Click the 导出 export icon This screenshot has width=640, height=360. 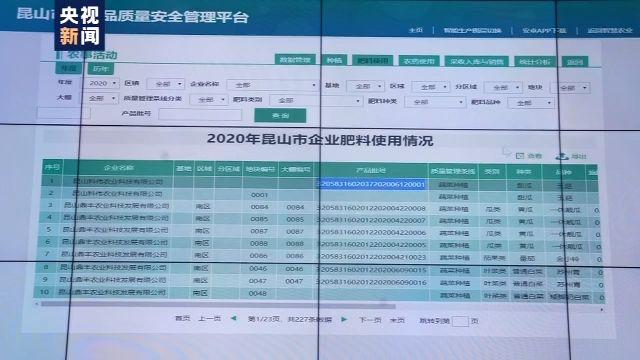(x=562, y=156)
